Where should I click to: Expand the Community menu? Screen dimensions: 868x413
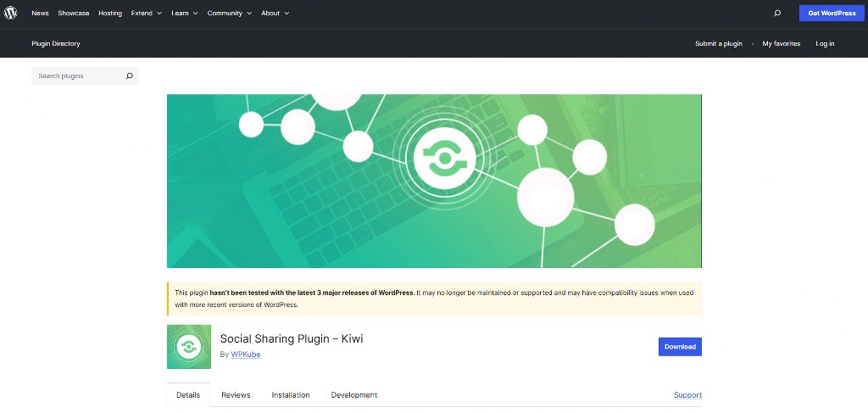coord(230,14)
